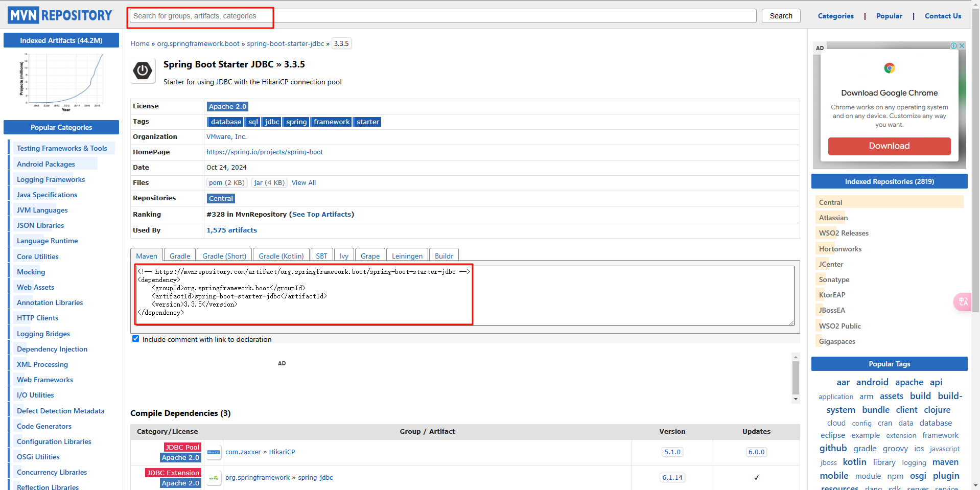980x490 pixels.
Task: Click the Search button
Action: pyautogui.click(x=781, y=16)
